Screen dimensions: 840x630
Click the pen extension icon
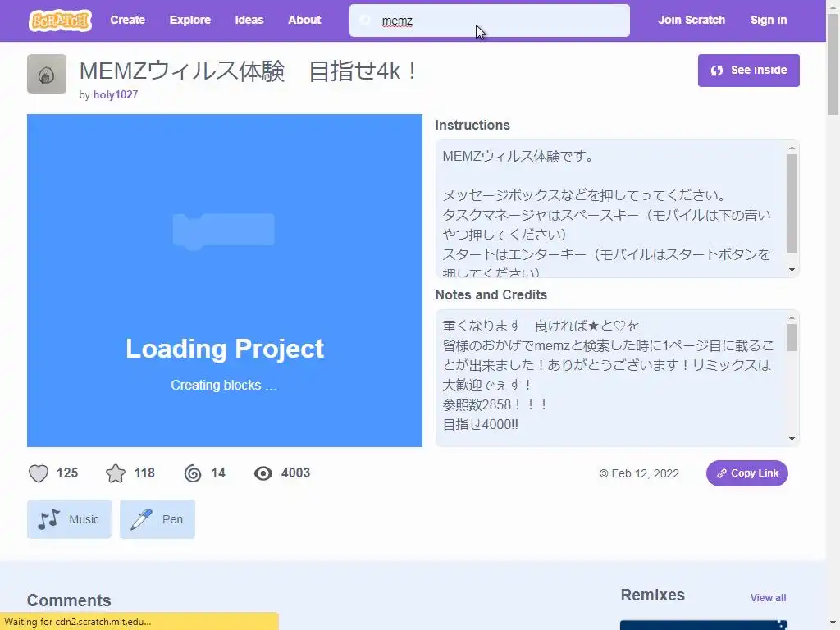[x=141, y=519]
